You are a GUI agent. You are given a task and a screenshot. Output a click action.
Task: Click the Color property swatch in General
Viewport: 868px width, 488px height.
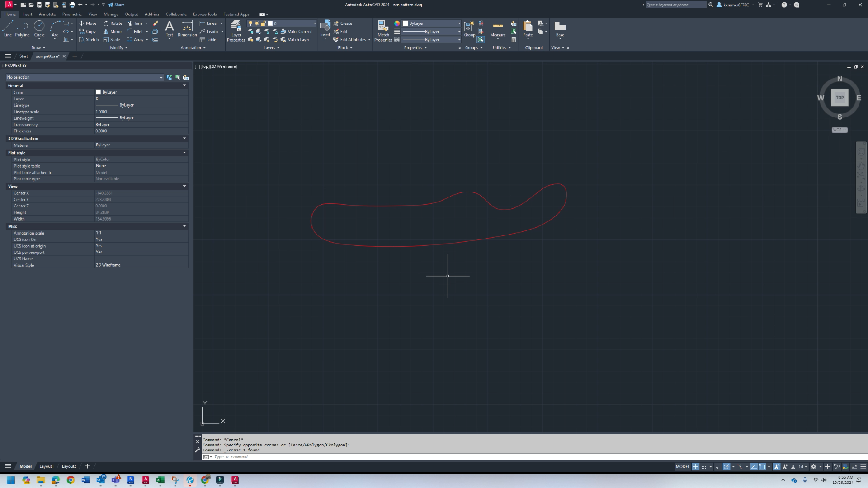(x=98, y=92)
